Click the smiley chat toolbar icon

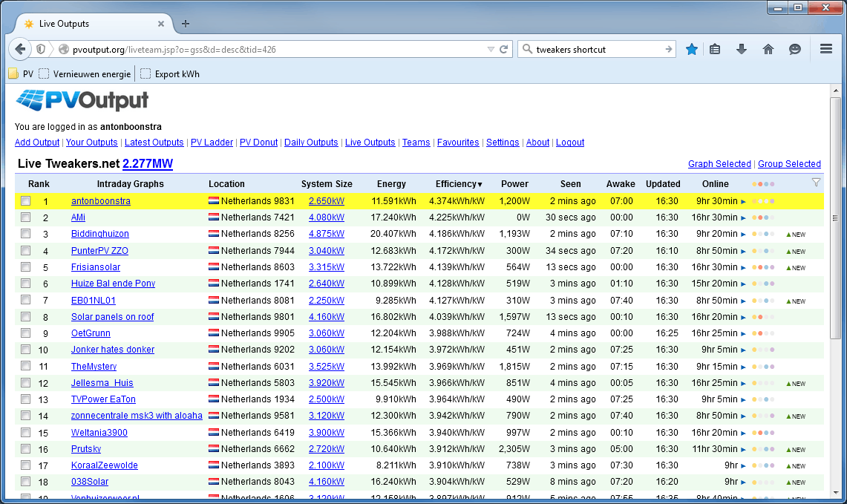coord(795,49)
